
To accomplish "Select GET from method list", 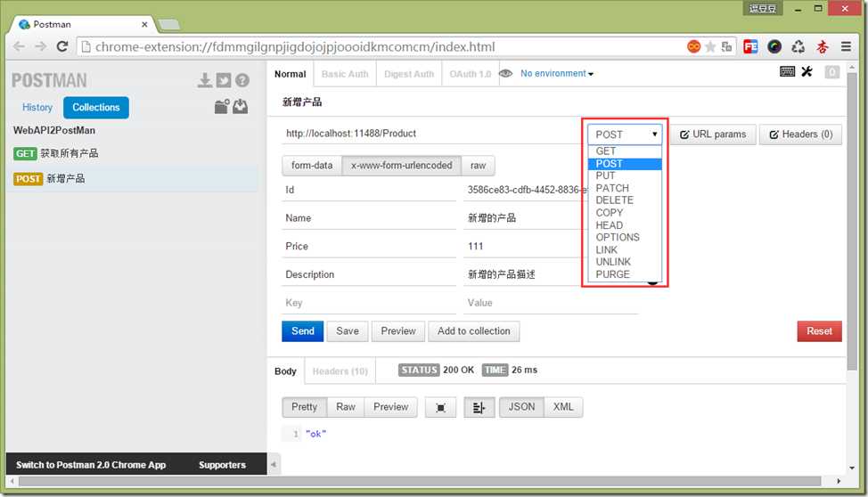I will click(x=625, y=151).
